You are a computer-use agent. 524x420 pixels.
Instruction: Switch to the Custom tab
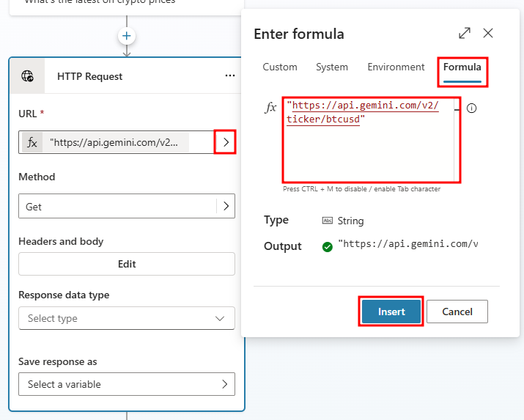click(x=280, y=67)
